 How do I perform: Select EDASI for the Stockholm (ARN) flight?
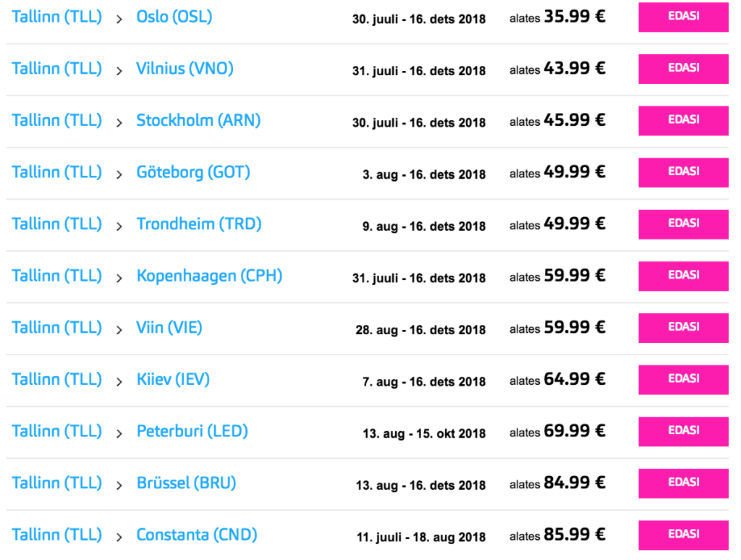(x=683, y=121)
